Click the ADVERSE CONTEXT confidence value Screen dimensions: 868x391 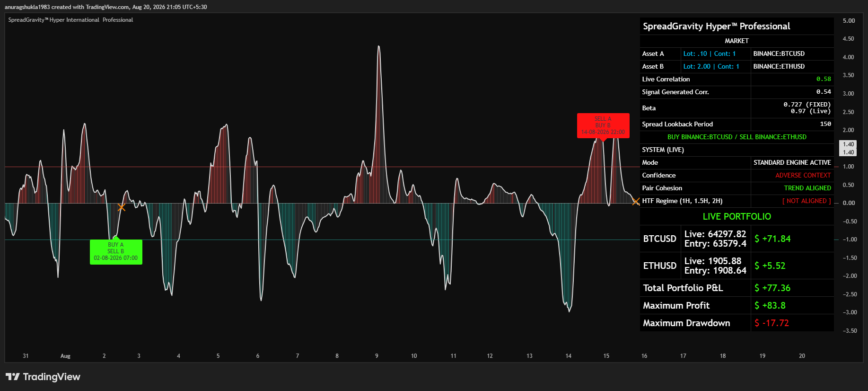pos(803,176)
